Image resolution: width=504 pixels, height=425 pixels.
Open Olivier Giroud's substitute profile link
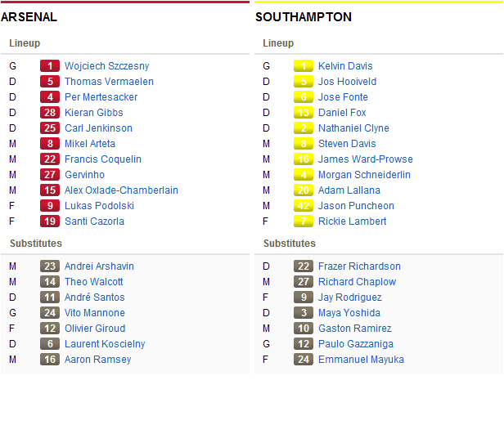click(96, 329)
